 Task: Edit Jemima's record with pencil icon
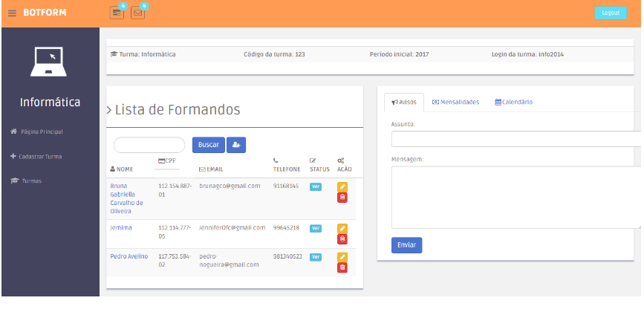[342, 229]
